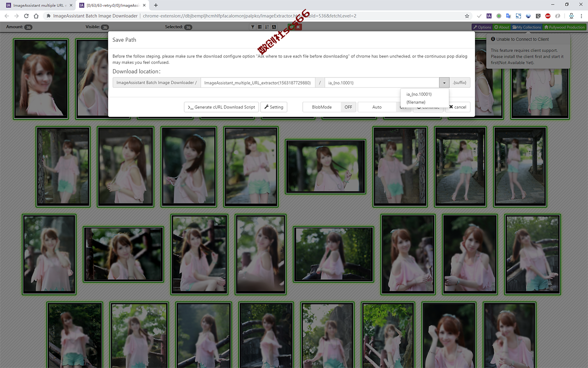
Task: Click the gray ring extension icon
Action: click(x=558, y=16)
